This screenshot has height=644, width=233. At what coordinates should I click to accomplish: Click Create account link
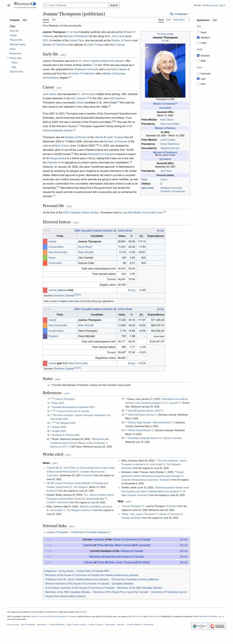click(x=210, y=5)
